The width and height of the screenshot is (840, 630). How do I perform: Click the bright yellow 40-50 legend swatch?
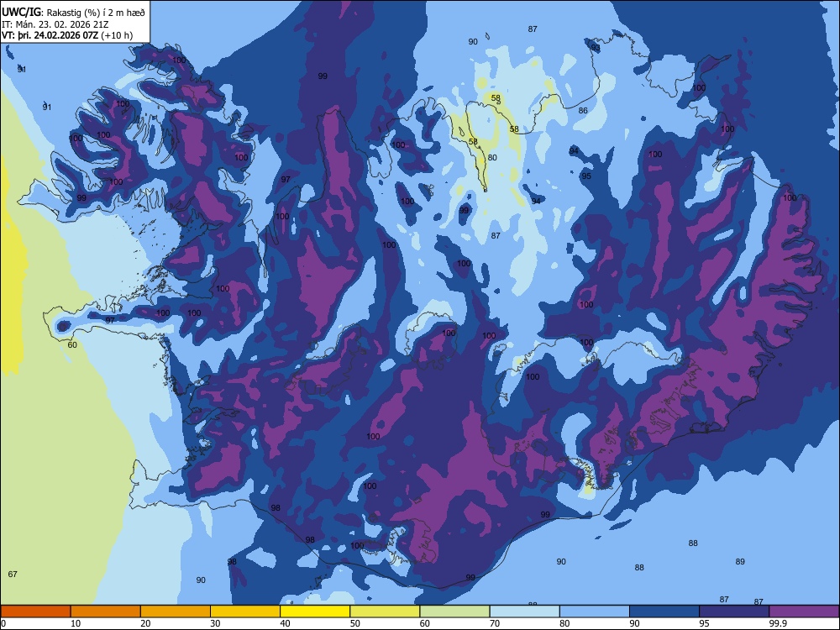tap(315, 612)
